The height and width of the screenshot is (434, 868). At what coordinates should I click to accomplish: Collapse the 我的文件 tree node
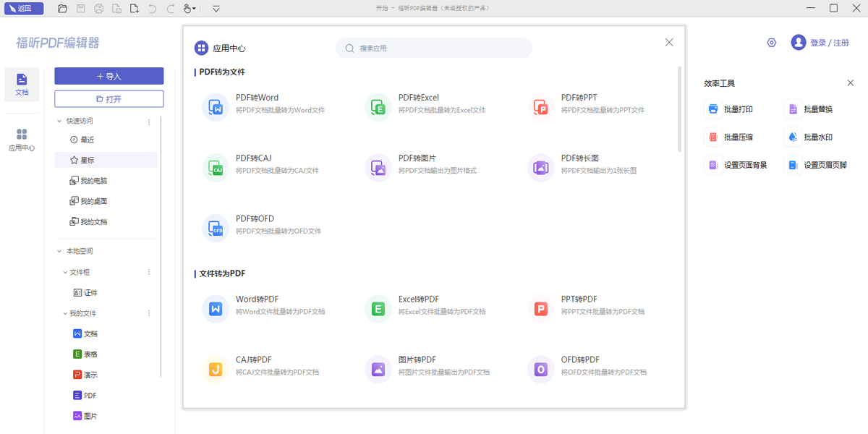point(67,312)
